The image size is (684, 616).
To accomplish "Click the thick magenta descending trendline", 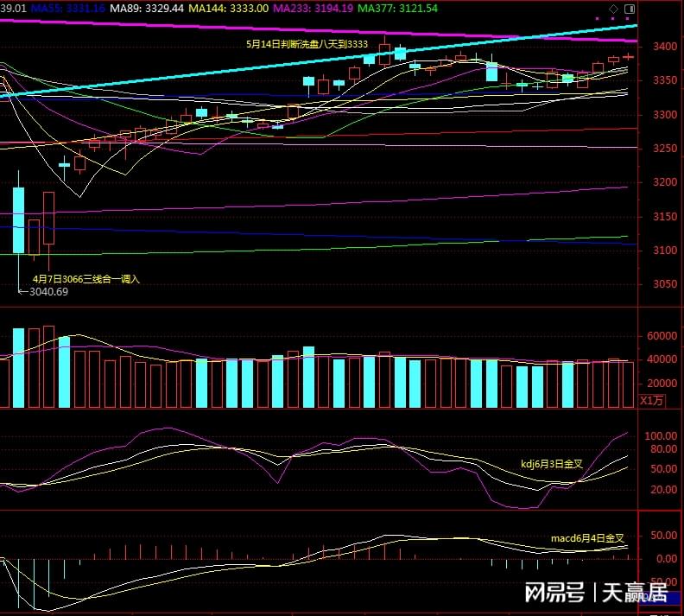I will tap(319, 30).
